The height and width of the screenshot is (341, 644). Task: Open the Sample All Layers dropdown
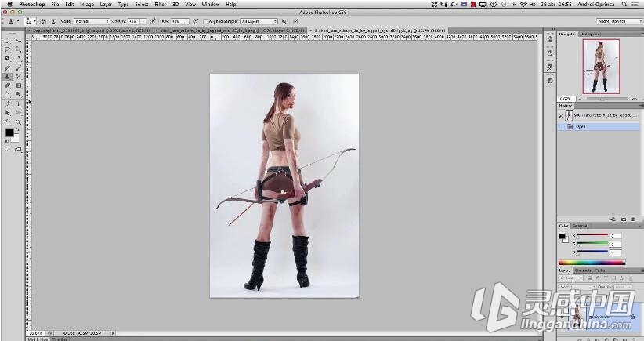point(259,21)
